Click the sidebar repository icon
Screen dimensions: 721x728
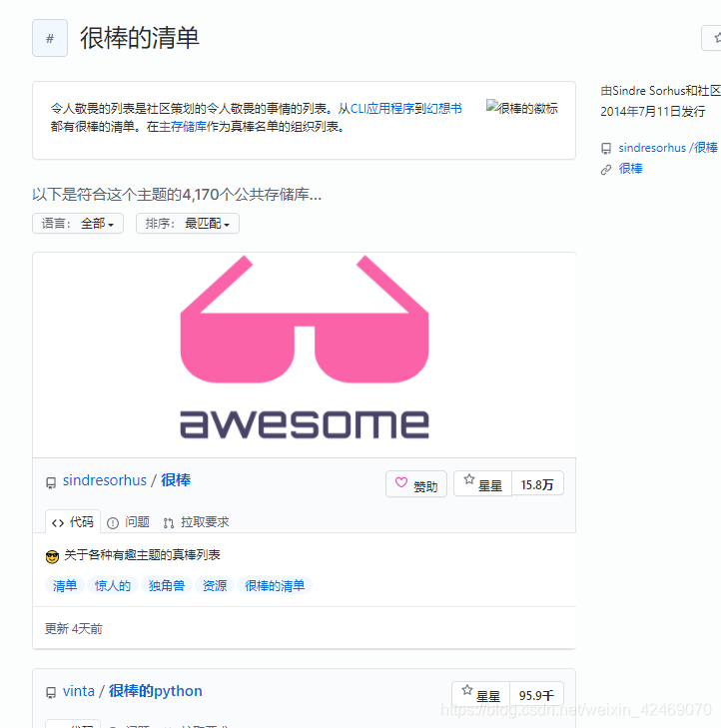point(606,148)
